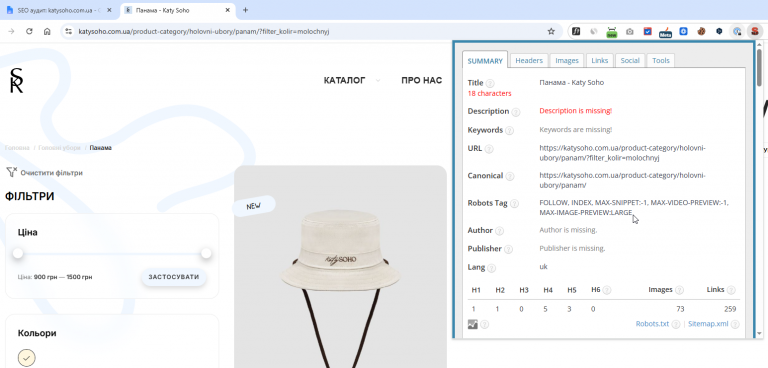The image size is (768, 368).
Task: Click the ЗАСТОСУВАТИ button
Action: 174,277
